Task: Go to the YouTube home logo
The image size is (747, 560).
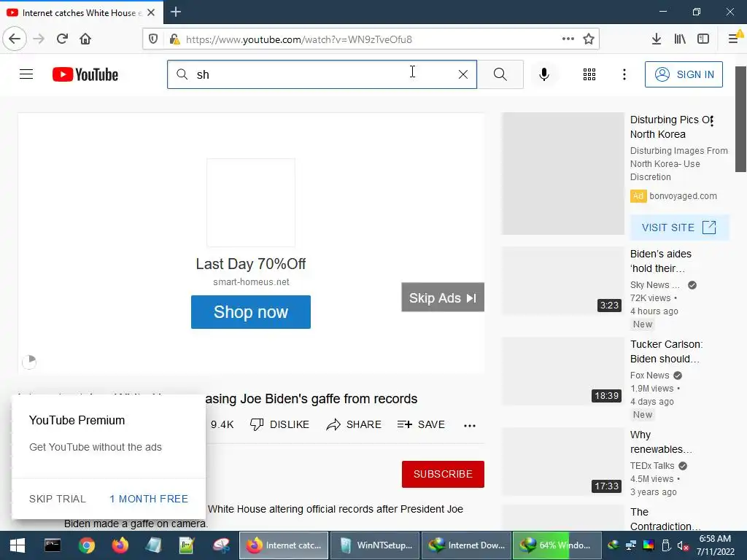Action: pos(85,74)
